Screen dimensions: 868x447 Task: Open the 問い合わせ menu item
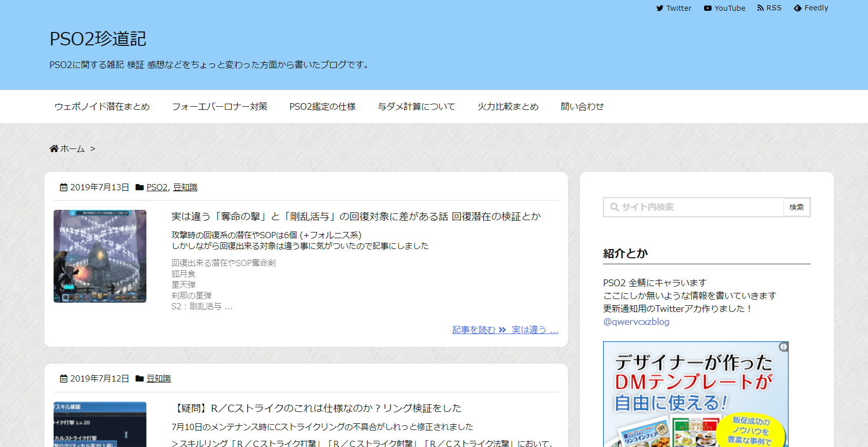coord(582,106)
